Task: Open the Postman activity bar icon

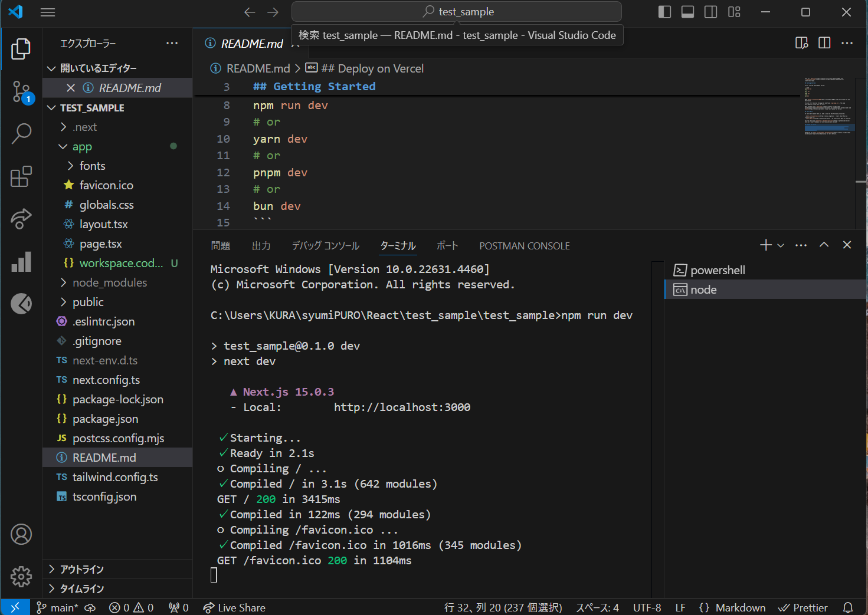Action: (21, 304)
